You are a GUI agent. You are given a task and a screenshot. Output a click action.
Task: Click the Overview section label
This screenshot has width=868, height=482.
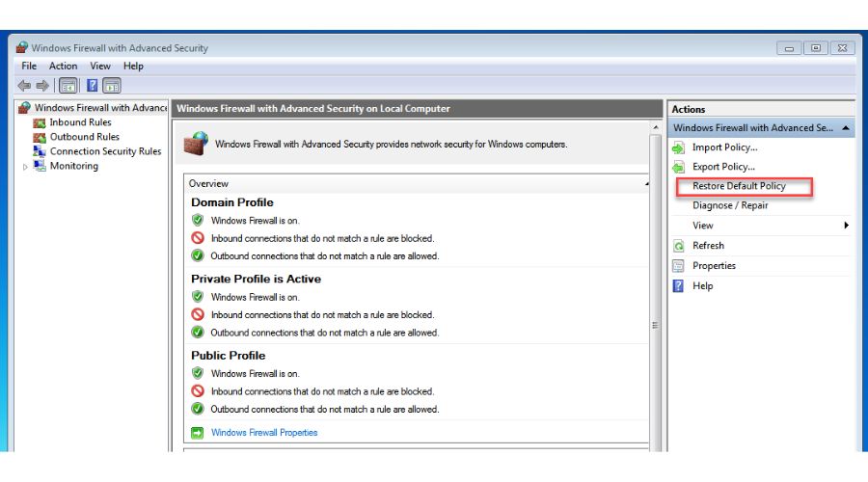coord(208,184)
